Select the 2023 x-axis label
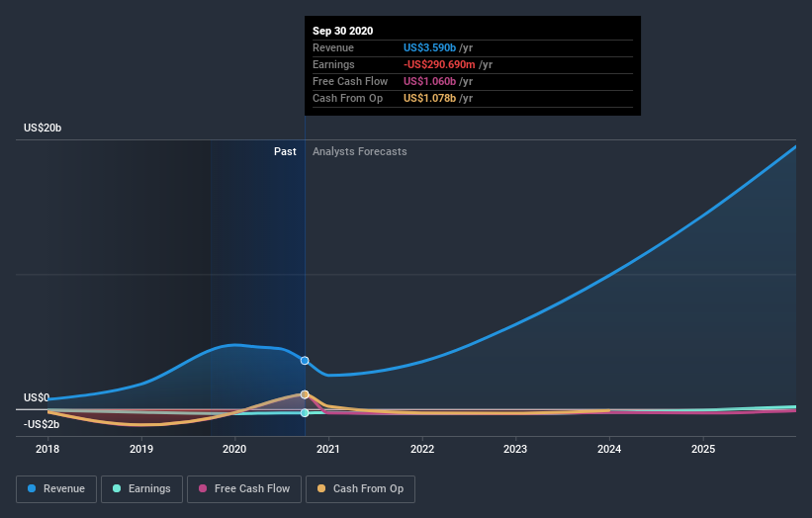Image resolution: width=812 pixels, height=518 pixels. click(x=515, y=449)
